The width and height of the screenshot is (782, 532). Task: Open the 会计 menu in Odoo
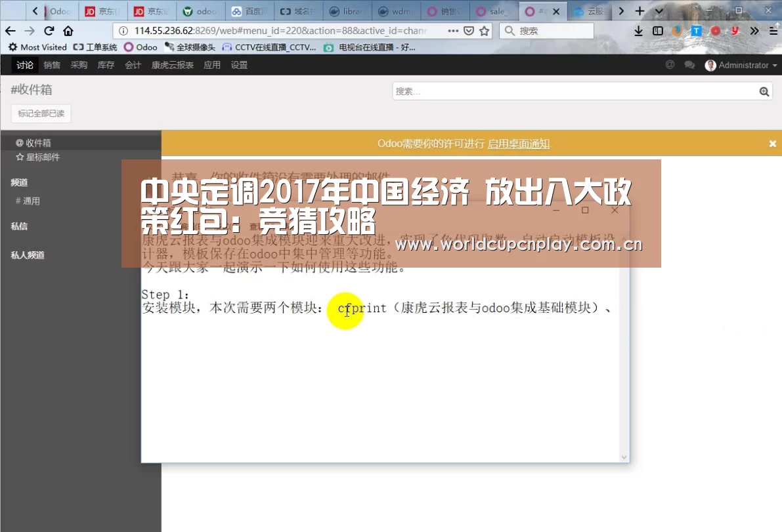point(133,65)
